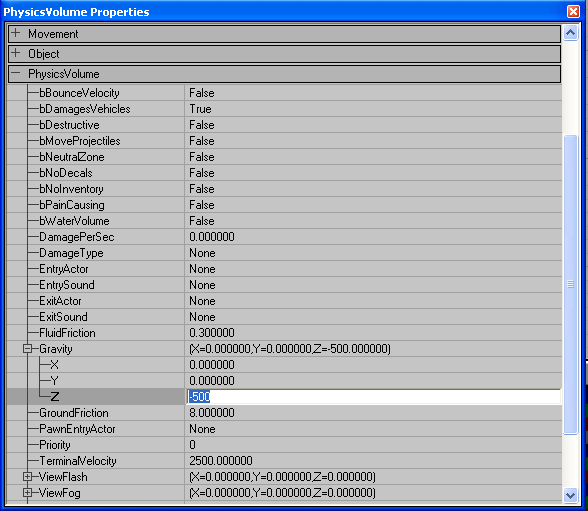Expand the ViewFog property
The image size is (588, 511).
point(27,493)
